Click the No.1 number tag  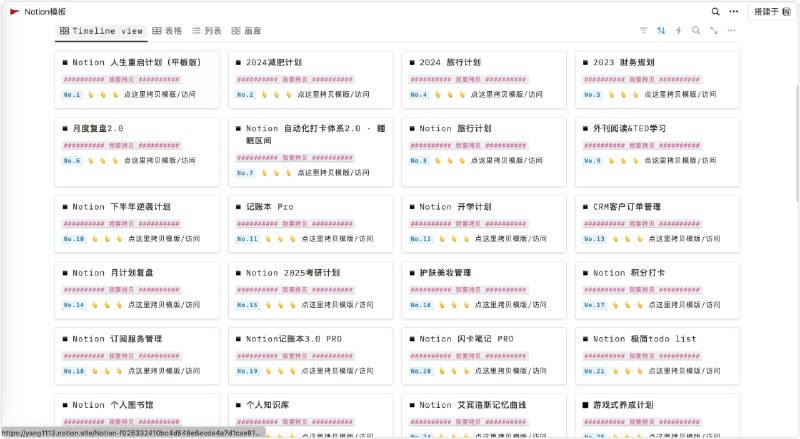click(x=72, y=94)
